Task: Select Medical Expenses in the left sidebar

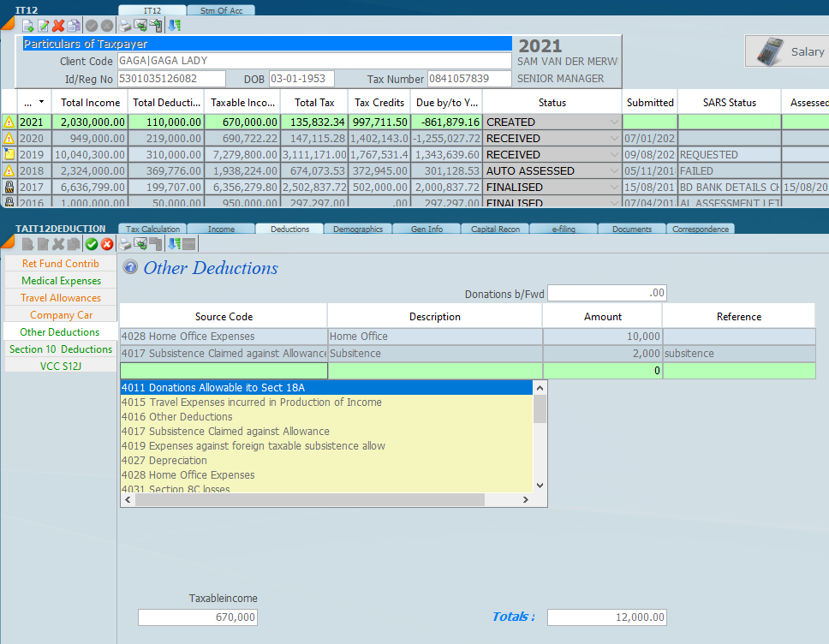Action: 61,281
